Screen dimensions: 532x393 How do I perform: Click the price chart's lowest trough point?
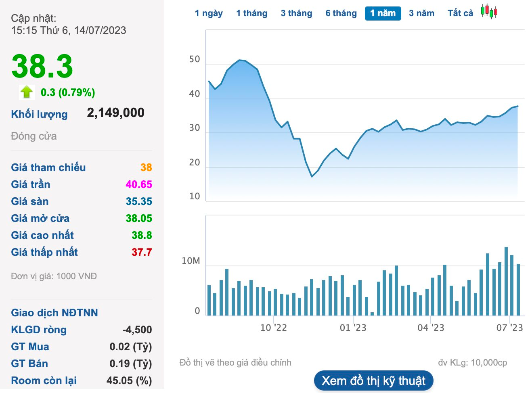(312, 176)
